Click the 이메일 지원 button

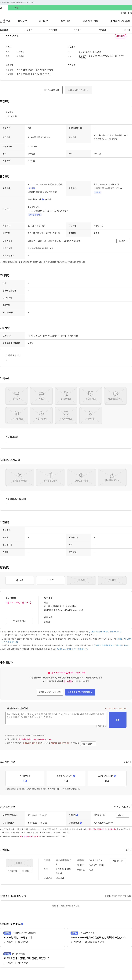(x=19, y=621)
